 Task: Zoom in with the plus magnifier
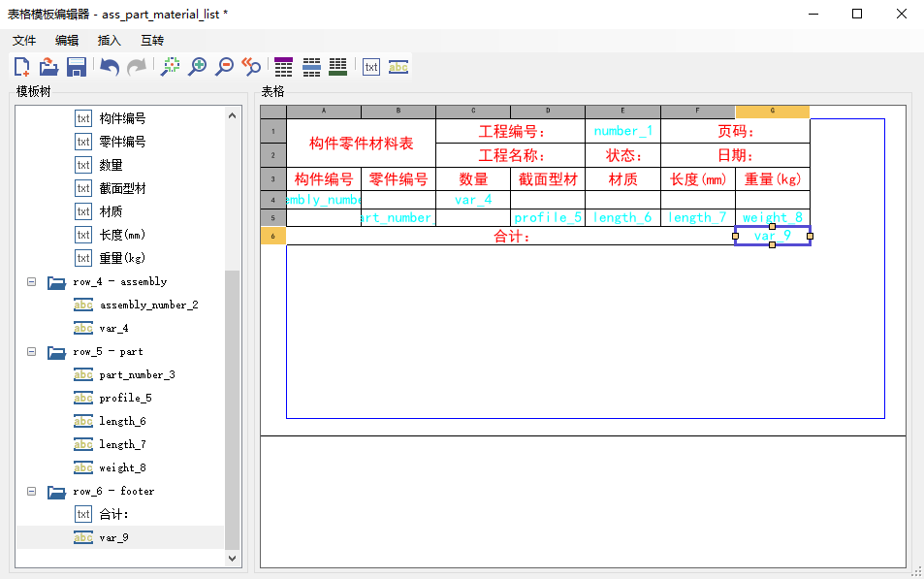(198, 67)
